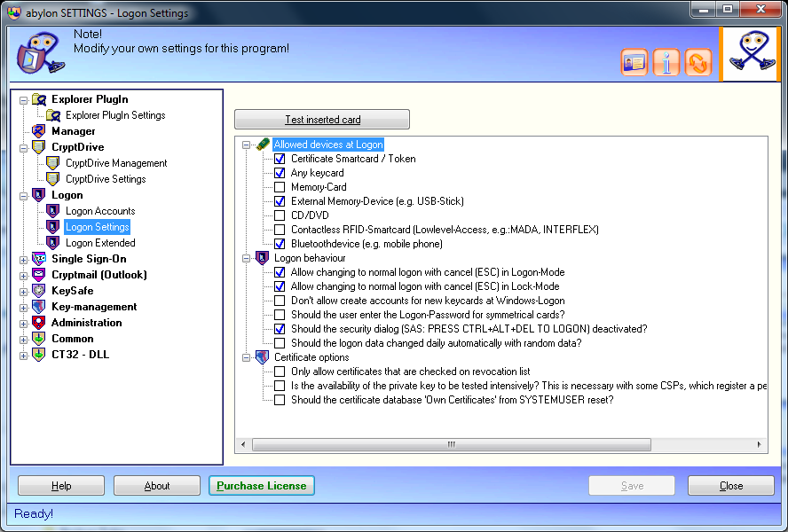Expand the Common tree node

coord(23,340)
